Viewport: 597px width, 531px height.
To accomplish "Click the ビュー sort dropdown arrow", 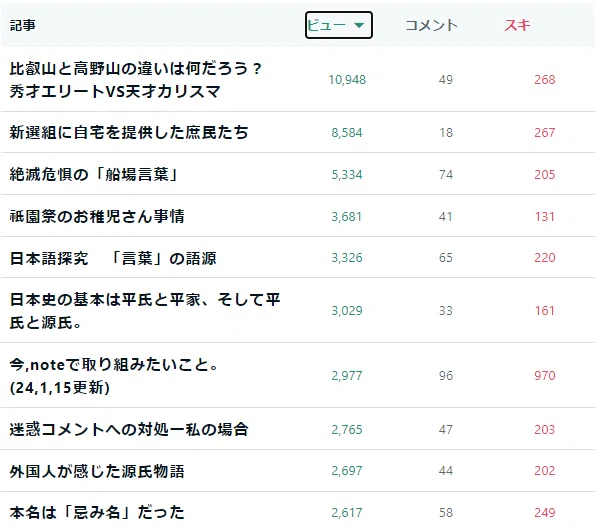I will pyautogui.click(x=359, y=25).
